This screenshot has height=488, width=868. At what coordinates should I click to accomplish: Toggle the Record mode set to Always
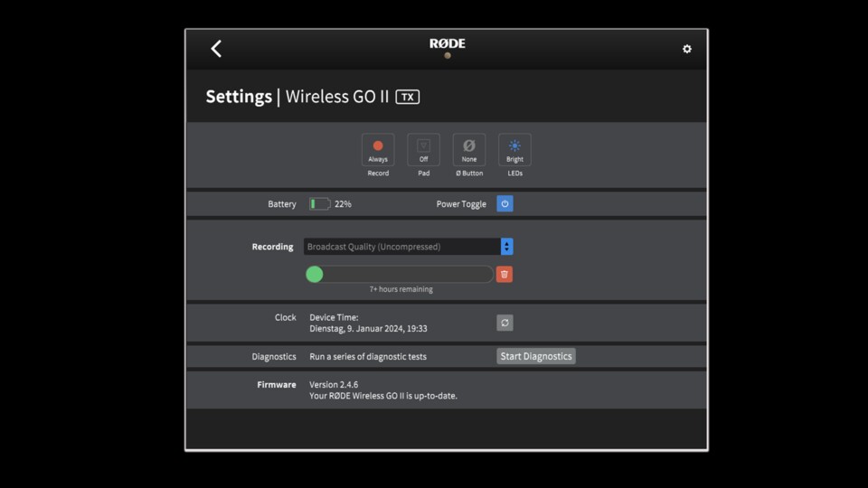click(x=378, y=150)
